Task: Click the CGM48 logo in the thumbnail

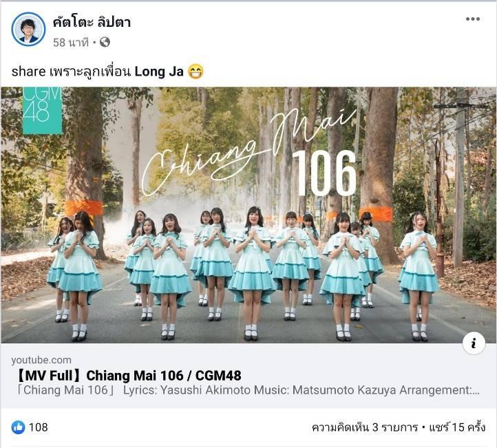Action: (43, 110)
